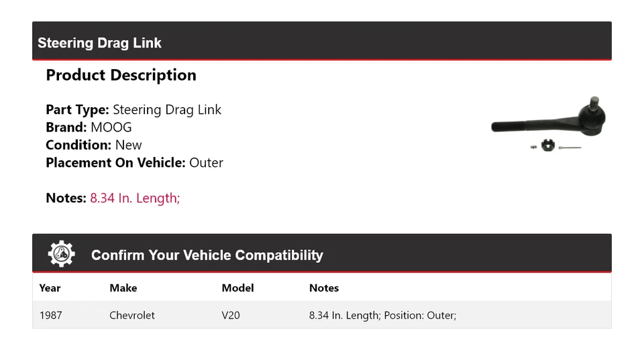Click the cotter pin in product photo
Image resolution: width=644 pixels, height=350 pixels.
click(x=570, y=148)
